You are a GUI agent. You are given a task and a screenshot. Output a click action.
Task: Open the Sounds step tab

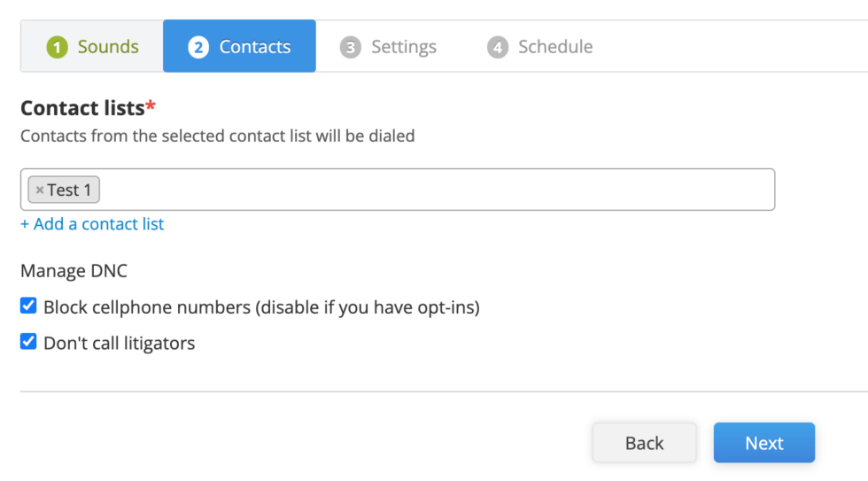tap(92, 46)
